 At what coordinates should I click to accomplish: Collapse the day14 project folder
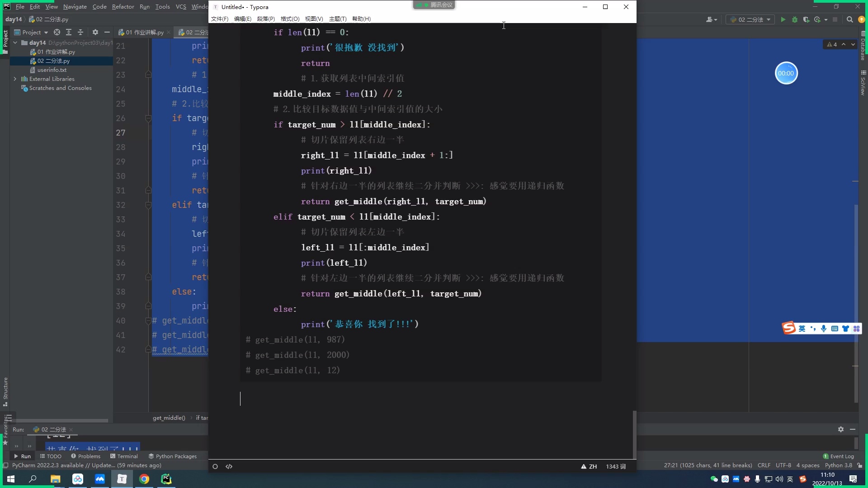tap(15, 42)
